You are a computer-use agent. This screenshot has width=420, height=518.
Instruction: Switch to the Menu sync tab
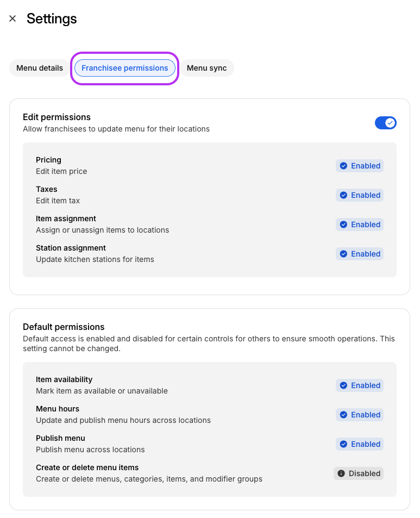[x=206, y=68]
